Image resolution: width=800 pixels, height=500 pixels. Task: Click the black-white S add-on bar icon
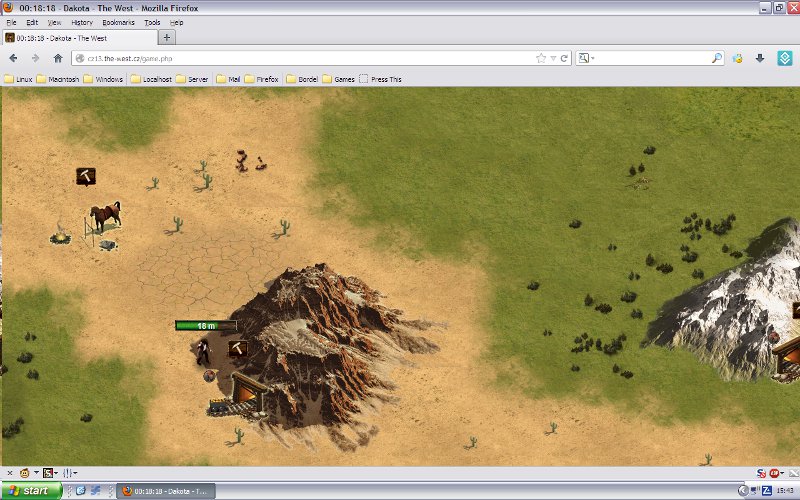[48, 473]
